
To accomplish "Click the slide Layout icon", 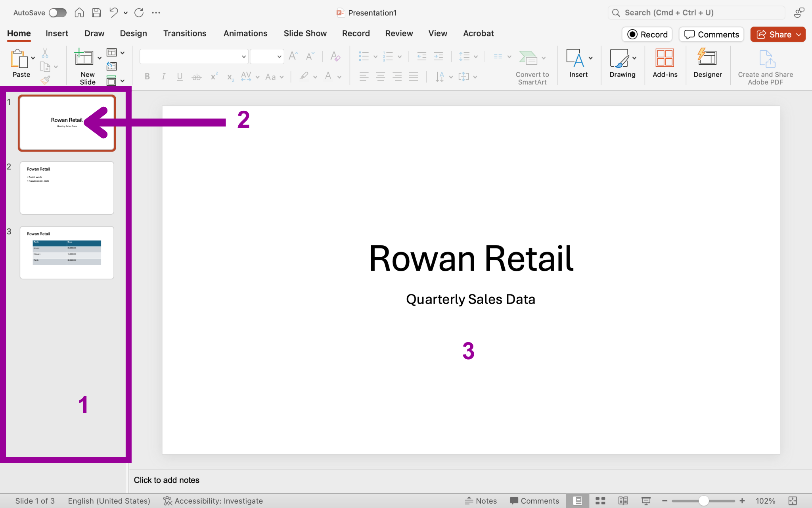I will click(x=112, y=52).
